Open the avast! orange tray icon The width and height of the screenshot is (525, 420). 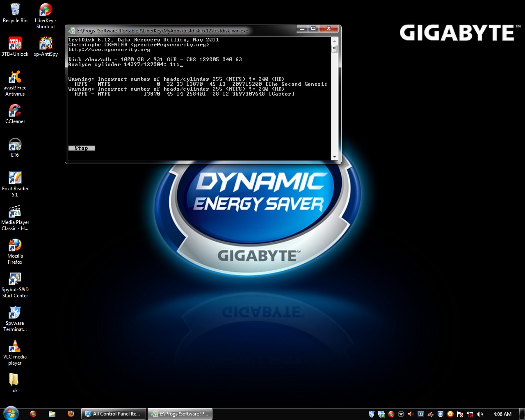450,414
